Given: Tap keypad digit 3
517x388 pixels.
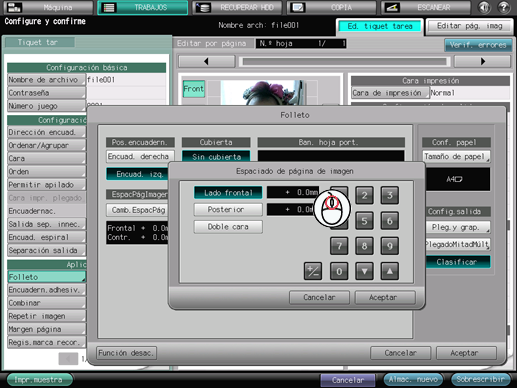Looking at the screenshot, I should 390,195.
